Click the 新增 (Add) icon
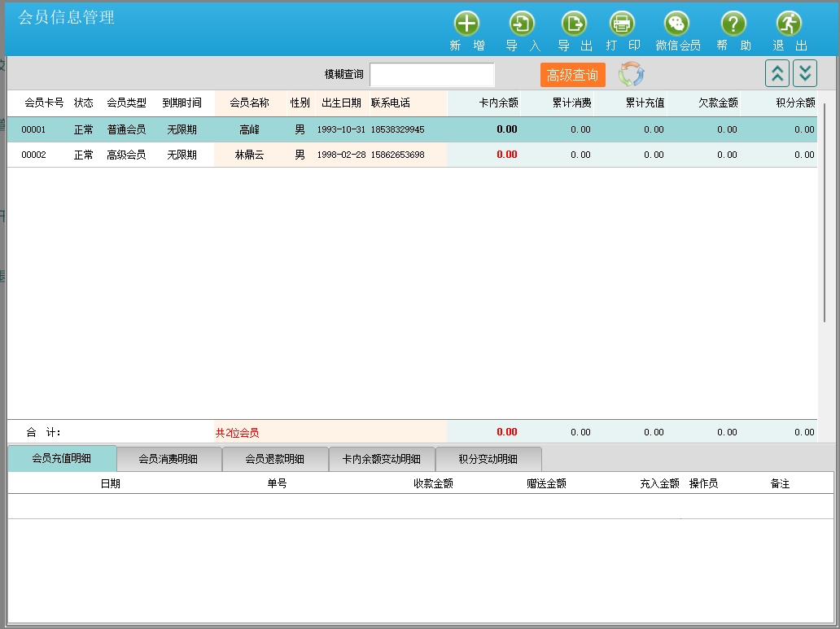840x629 pixels. point(466,24)
